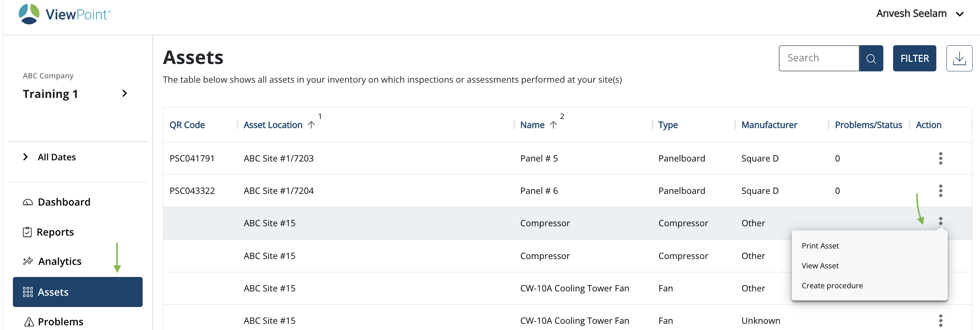Click the download export icon

[959, 59]
